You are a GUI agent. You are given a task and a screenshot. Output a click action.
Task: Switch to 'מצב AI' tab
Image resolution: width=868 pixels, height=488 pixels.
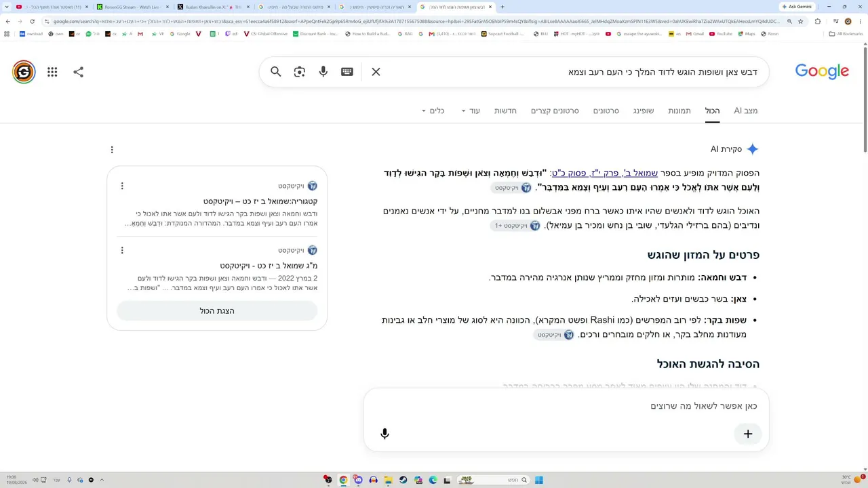click(x=745, y=110)
